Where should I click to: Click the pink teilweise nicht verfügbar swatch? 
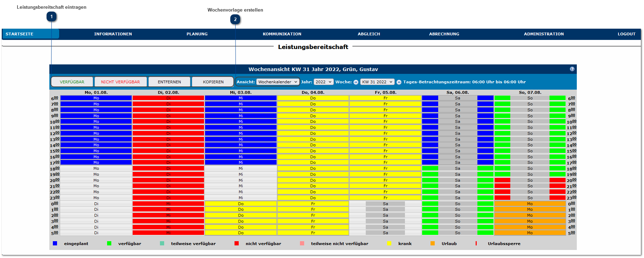tap(302, 243)
